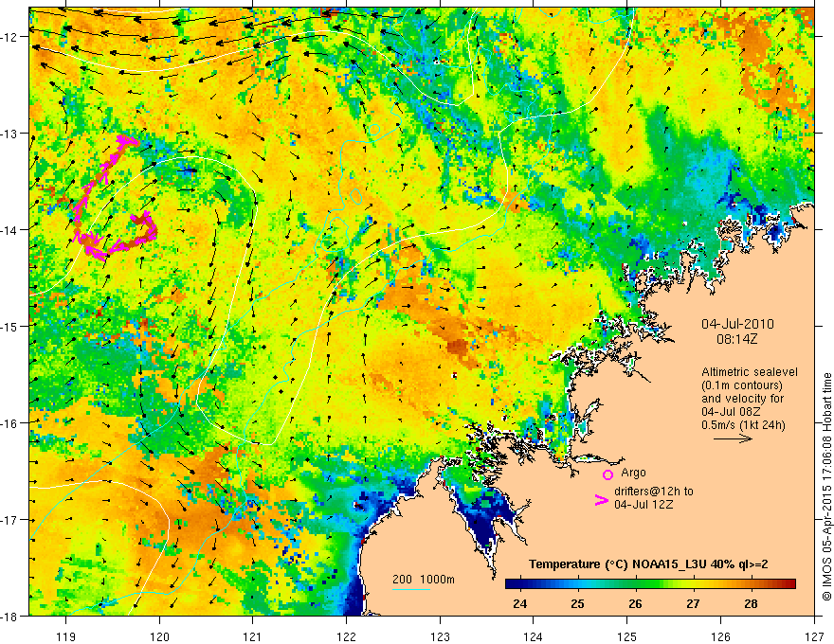
Task: Click the '0.5m/s (1kt 24h)' velocity scale text
Action: (743, 424)
